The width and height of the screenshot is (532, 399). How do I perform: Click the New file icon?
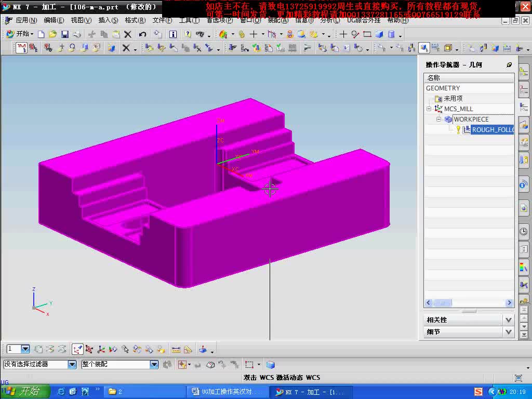pyautogui.click(x=41, y=34)
